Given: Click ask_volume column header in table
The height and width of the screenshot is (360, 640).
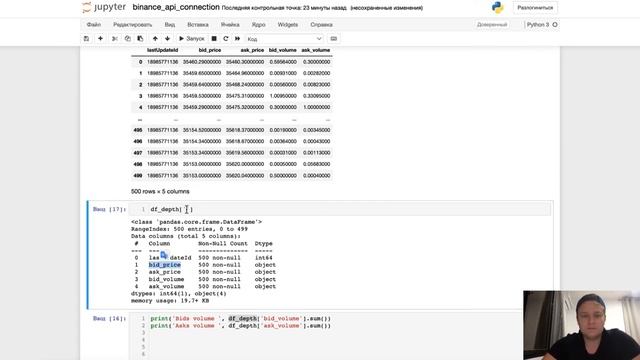Looking at the screenshot, I should tap(316, 50).
